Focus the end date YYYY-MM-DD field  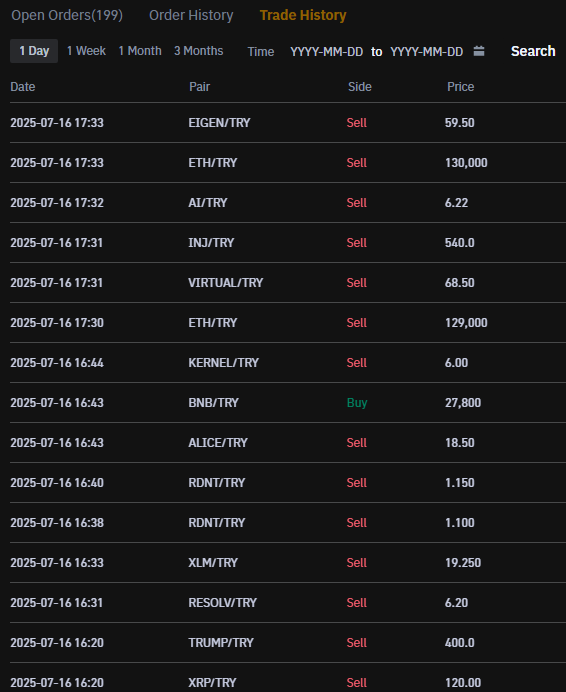tap(426, 52)
